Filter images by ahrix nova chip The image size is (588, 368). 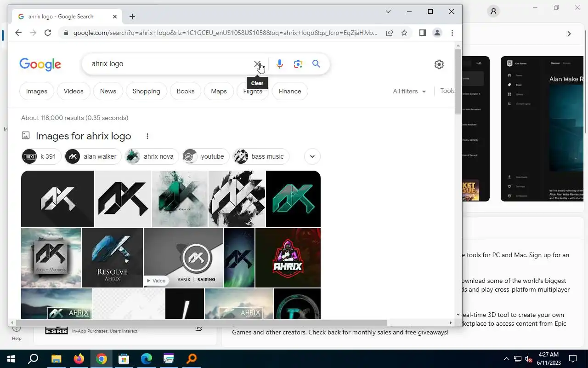[152, 156]
